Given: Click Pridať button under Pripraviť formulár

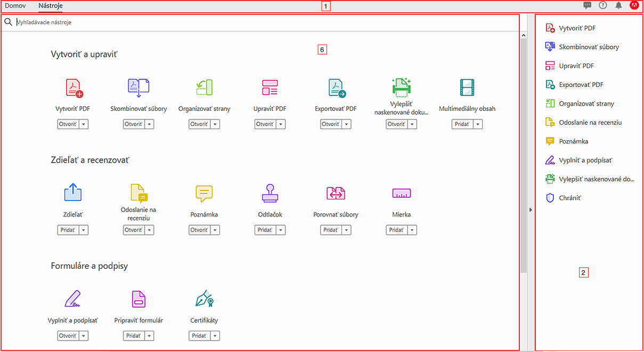Looking at the screenshot, I should pos(134,336).
